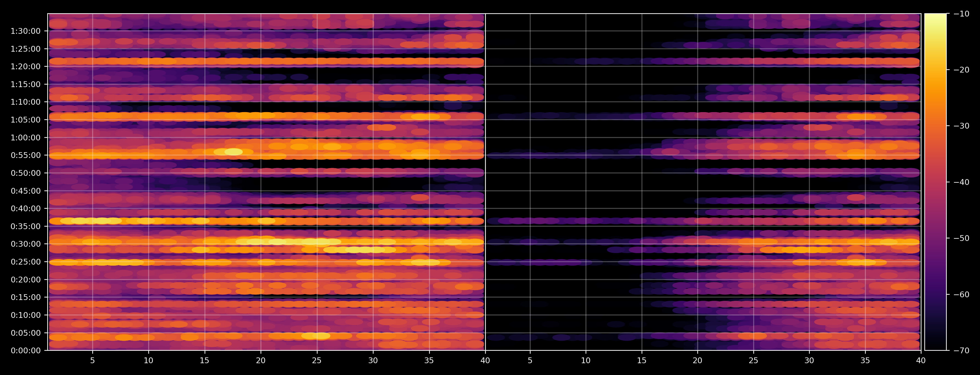980x375 pixels.
Task: Click the 0:00:00 y-axis tick label
Action: 26,351
